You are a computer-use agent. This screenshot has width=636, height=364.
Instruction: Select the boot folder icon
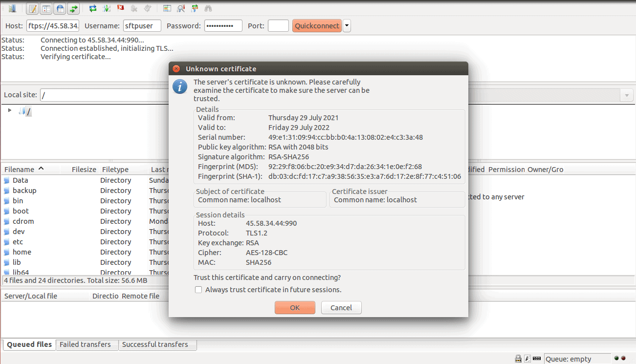pyautogui.click(x=7, y=211)
